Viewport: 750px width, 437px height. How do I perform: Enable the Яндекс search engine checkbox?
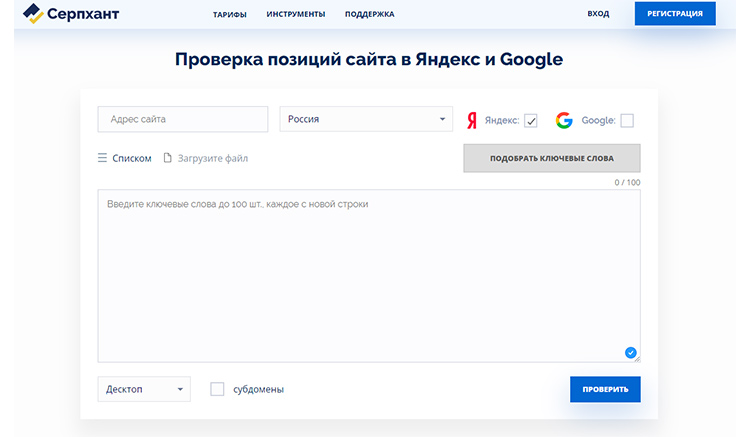[531, 121]
